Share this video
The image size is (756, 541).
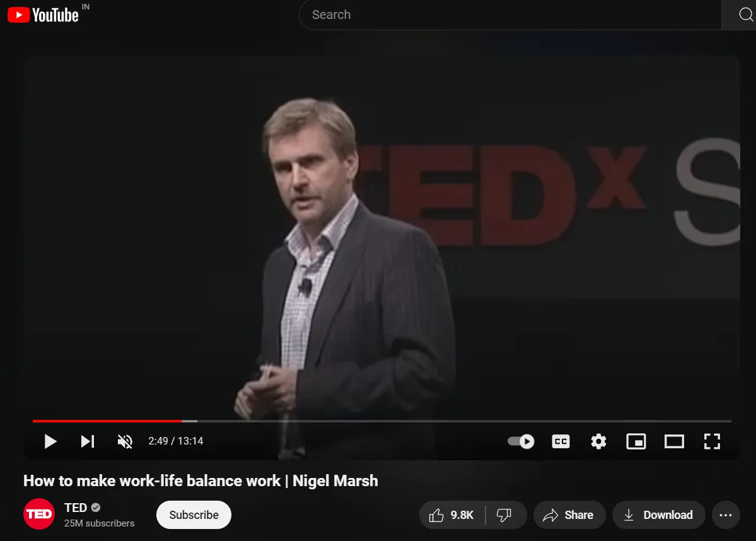[569, 515]
